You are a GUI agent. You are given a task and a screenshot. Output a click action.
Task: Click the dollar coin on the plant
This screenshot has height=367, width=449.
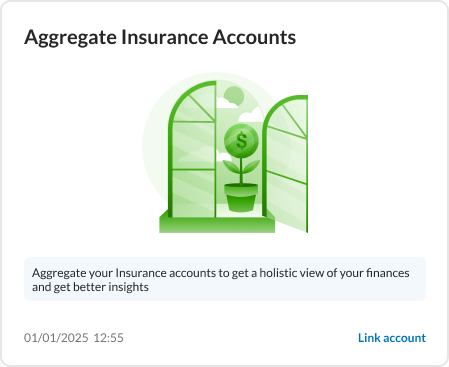tap(241, 140)
